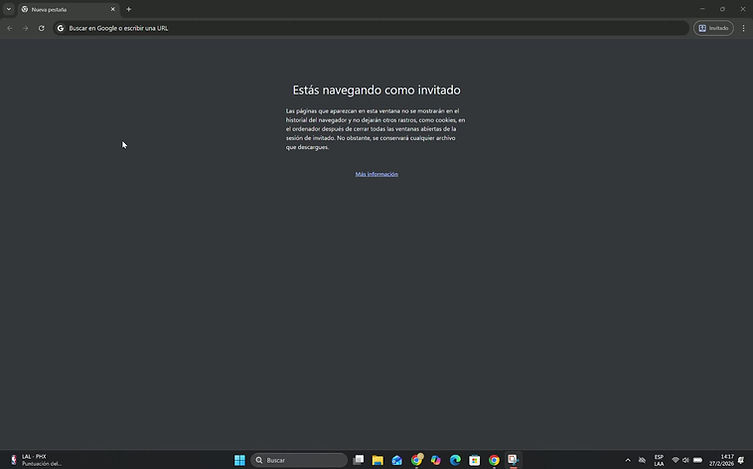Screen dimensions: 753x469
Task: Open Chrome with profile badge on taskbar
Action: (416, 460)
